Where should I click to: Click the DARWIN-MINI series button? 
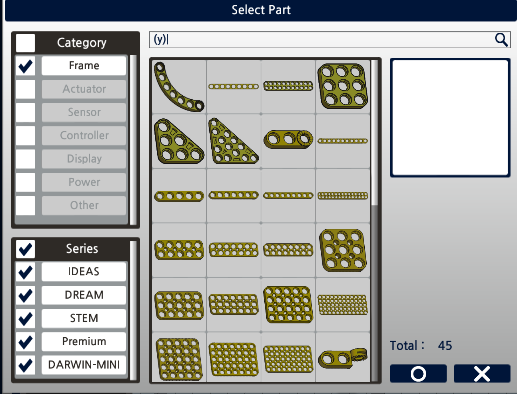point(84,365)
